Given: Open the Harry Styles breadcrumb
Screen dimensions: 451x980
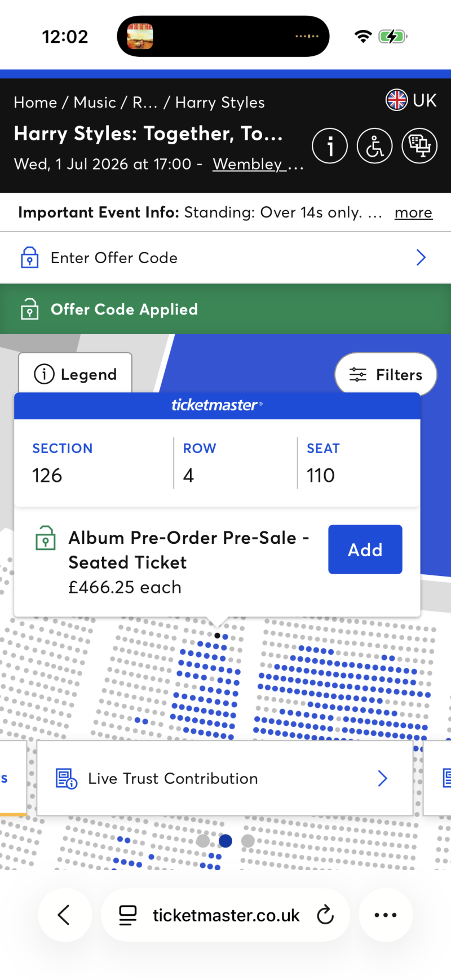Looking at the screenshot, I should 220,103.
